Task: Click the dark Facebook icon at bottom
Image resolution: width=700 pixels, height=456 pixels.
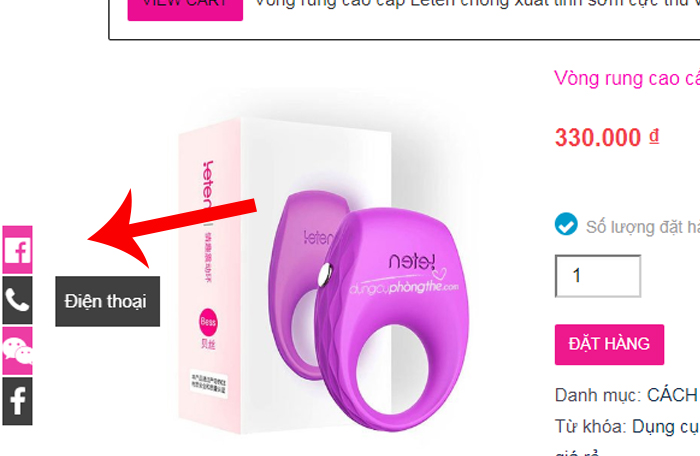Action: click(17, 401)
